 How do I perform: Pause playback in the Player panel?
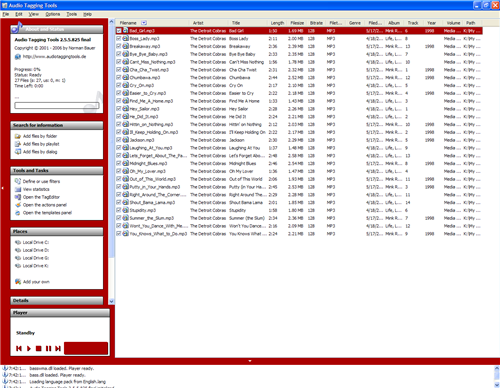48,348
